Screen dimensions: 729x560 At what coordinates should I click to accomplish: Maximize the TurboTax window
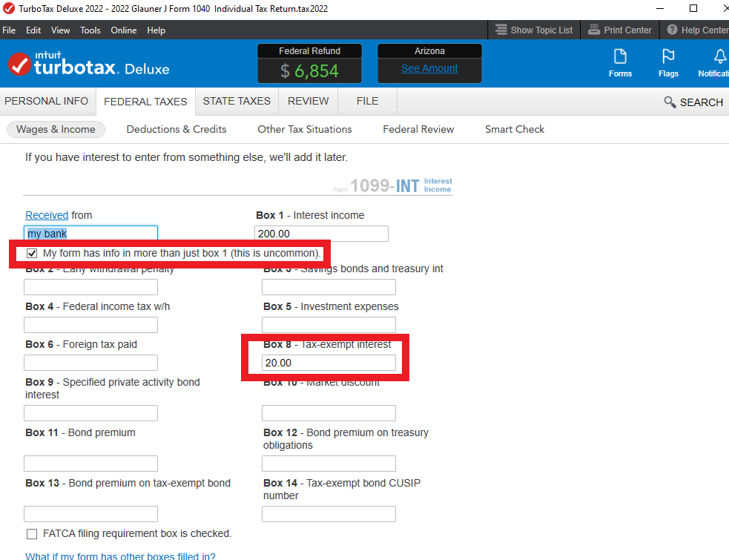(x=693, y=8)
